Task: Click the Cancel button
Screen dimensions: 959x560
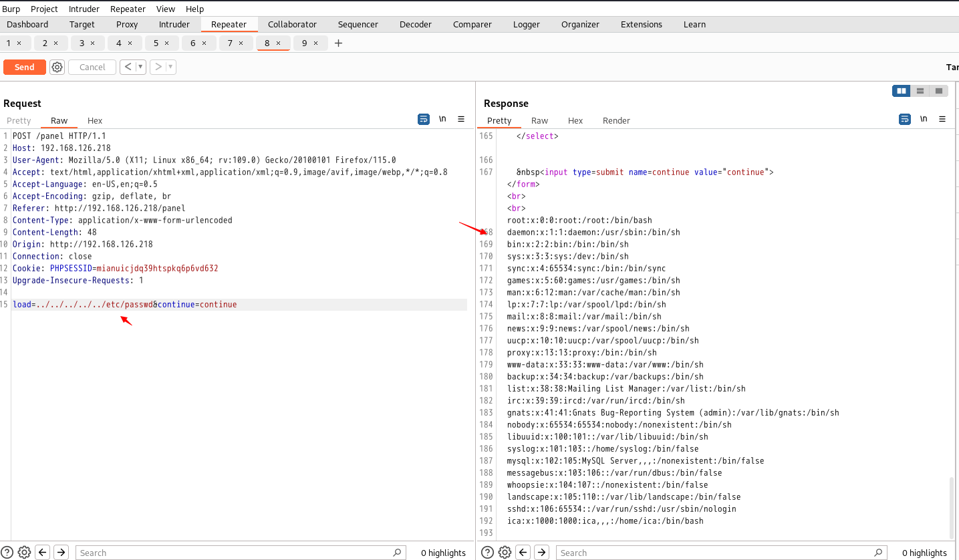Action: coord(92,67)
